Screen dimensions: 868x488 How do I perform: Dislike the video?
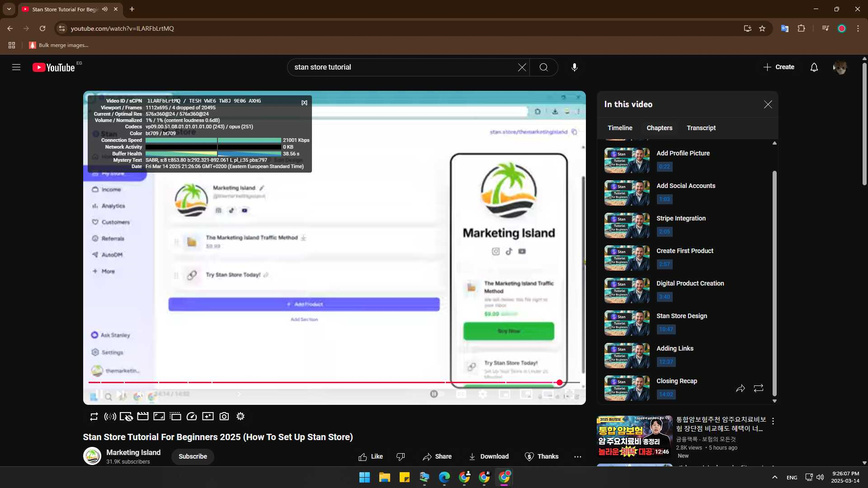click(x=401, y=457)
